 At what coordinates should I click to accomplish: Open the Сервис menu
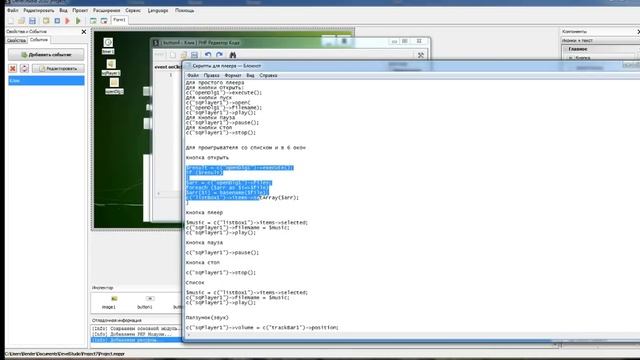133,10
